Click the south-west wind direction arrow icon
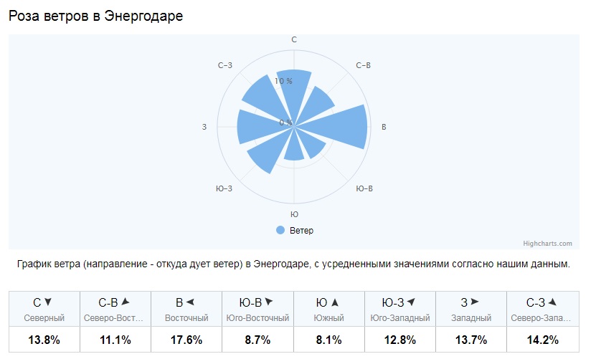Image resolution: width=596 pixels, height=364 pixels. tap(411, 302)
